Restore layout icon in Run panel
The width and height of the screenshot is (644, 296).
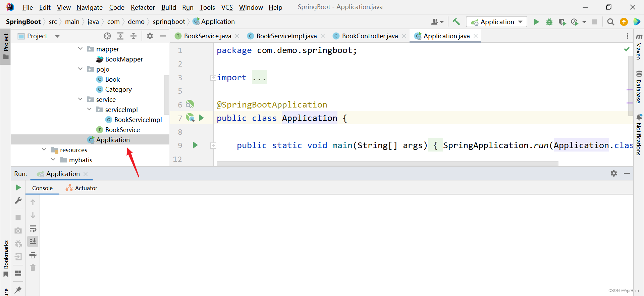pos(18,273)
